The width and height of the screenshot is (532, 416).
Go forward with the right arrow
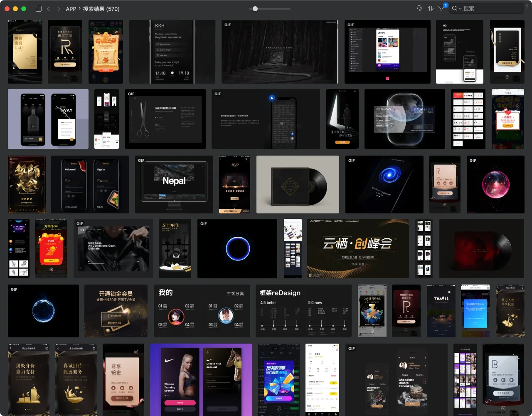click(x=58, y=9)
